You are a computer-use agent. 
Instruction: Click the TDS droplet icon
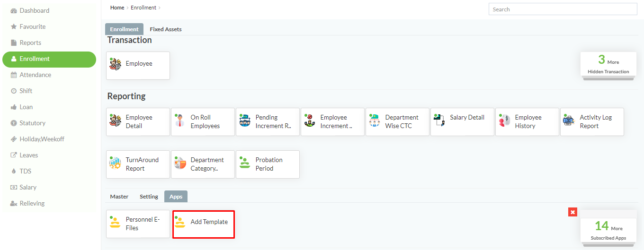click(x=14, y=171)
